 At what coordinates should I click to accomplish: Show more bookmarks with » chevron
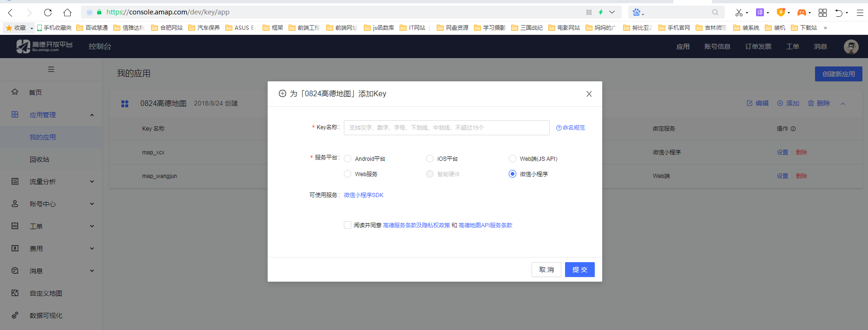click(x=825, y=28)
